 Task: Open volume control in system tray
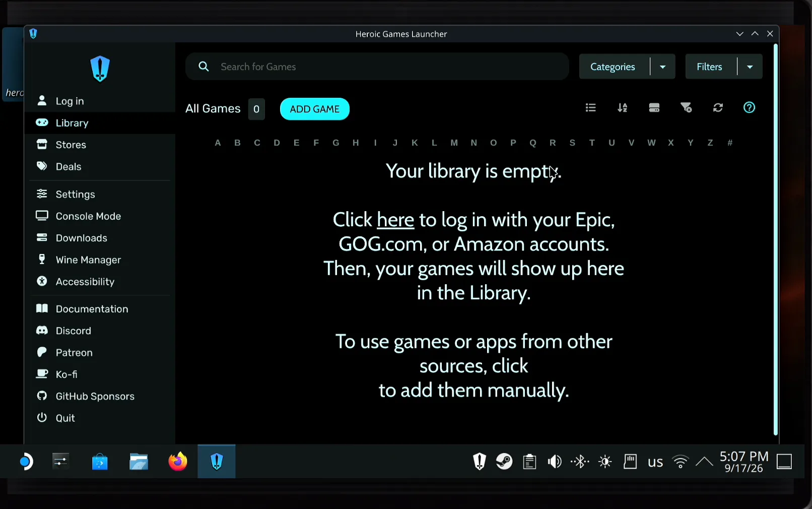[555, 462]
